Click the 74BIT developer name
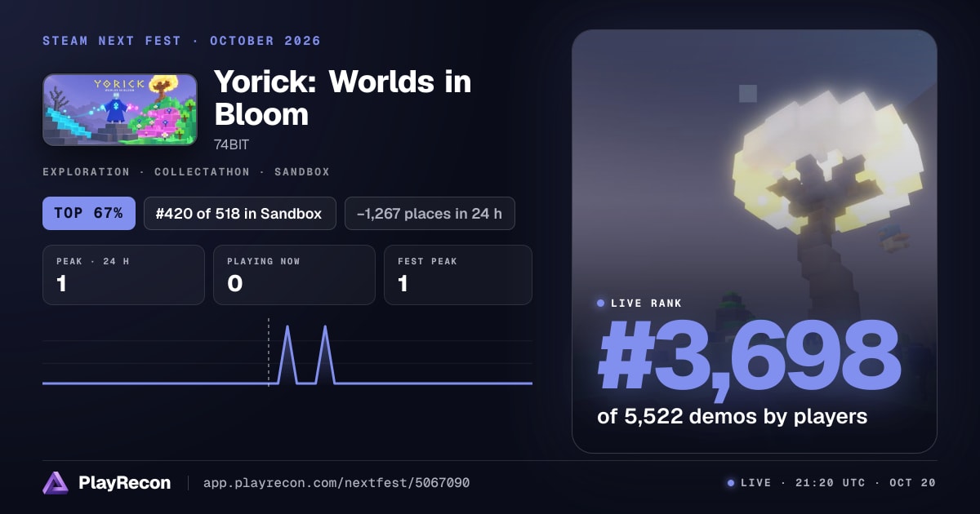Screen dimensions: 980x514 [x=232, y=144]
